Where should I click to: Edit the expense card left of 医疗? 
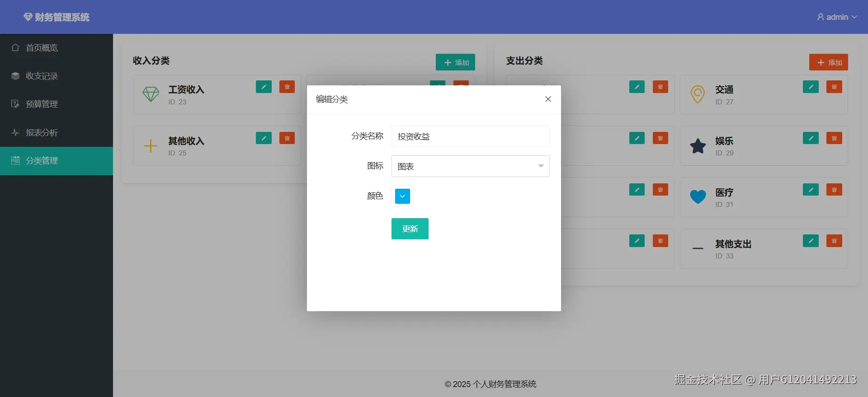click(637, 190)
